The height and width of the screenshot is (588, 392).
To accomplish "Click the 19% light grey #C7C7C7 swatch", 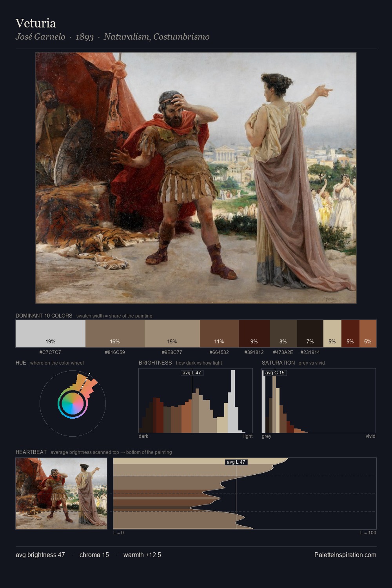I will point(51,334).
